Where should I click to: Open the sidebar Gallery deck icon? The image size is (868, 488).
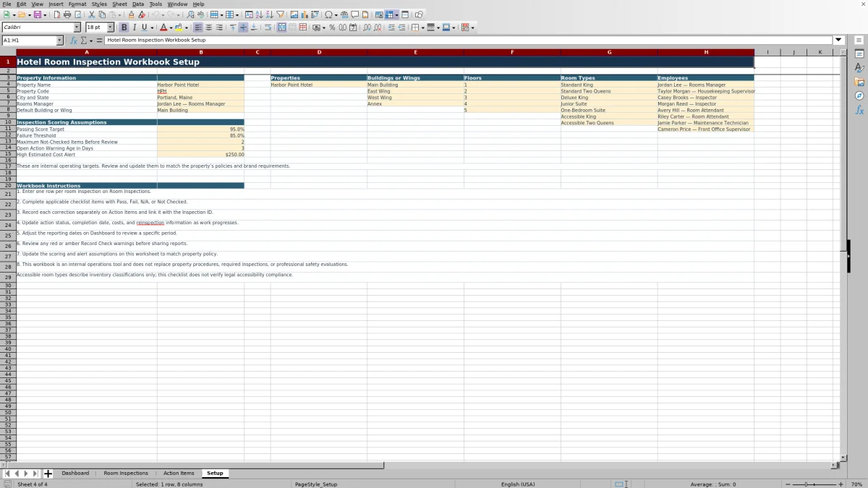pyautogui.click(x=859, y=82)
